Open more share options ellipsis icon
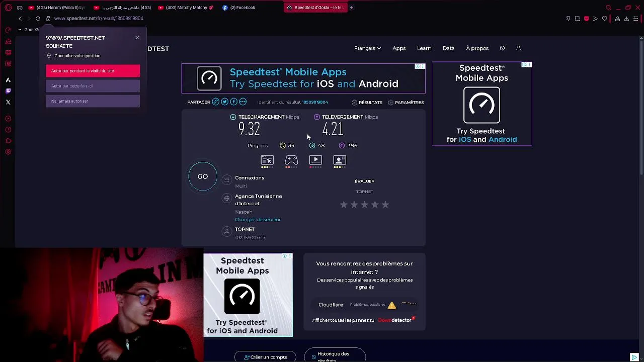This screenshot has height=362, width=644. point(243,102)
